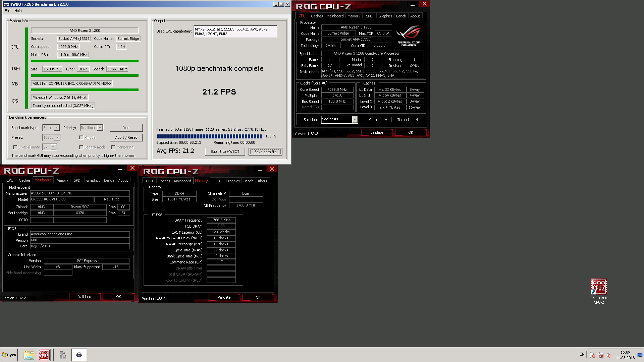644x362 pixels.
Task: Open the Action Center flag tray icon
Action: tap(593, 355)
